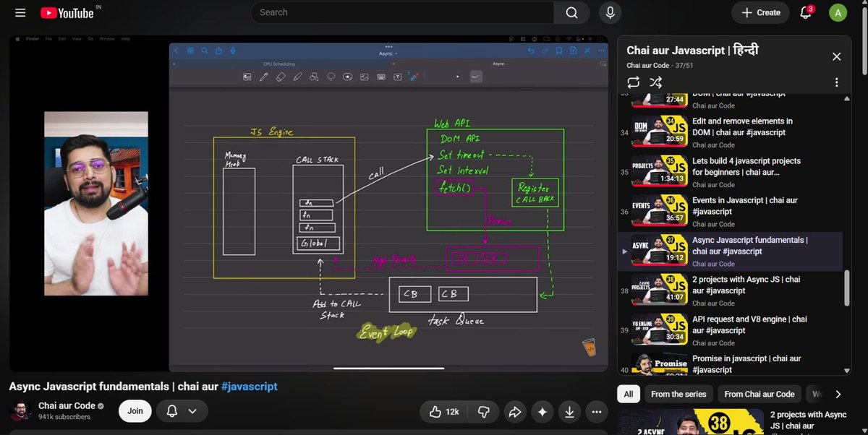Switch to CPU Scheduling tab in notes
This screenshot has width=868, height=435.
278,64
